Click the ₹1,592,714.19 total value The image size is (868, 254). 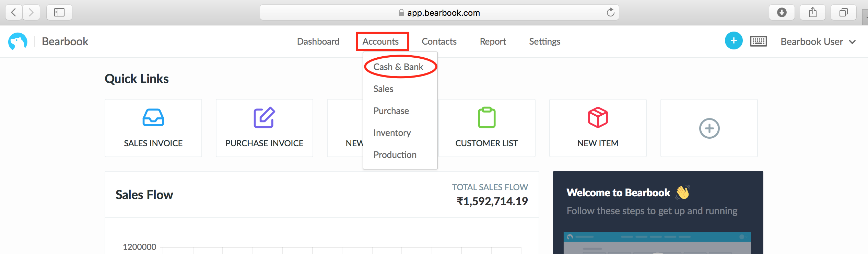pyautogui.click(x=492, y=201)
